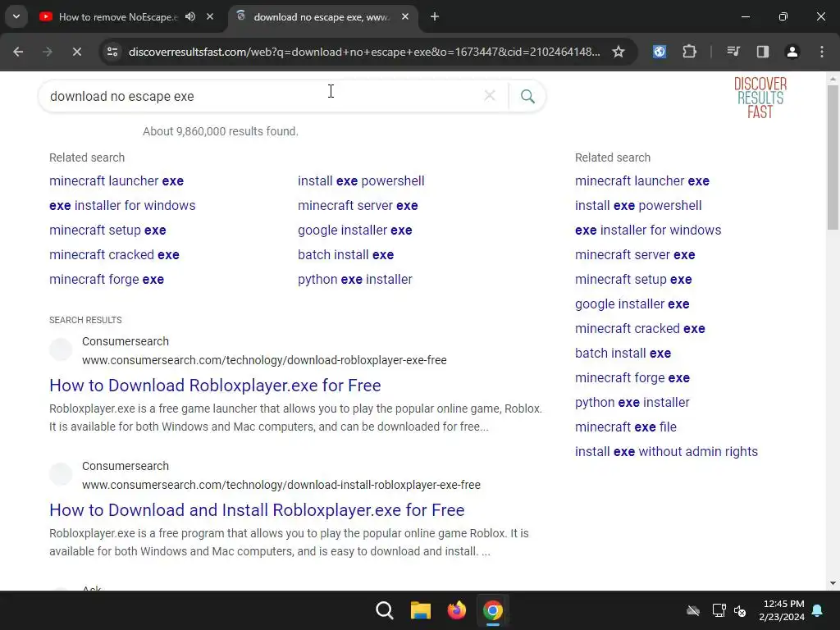Viewport: 840px width, 630px height.
Task: Close the How to remove NoEscape tab
Action: click(x=210, y=16)
